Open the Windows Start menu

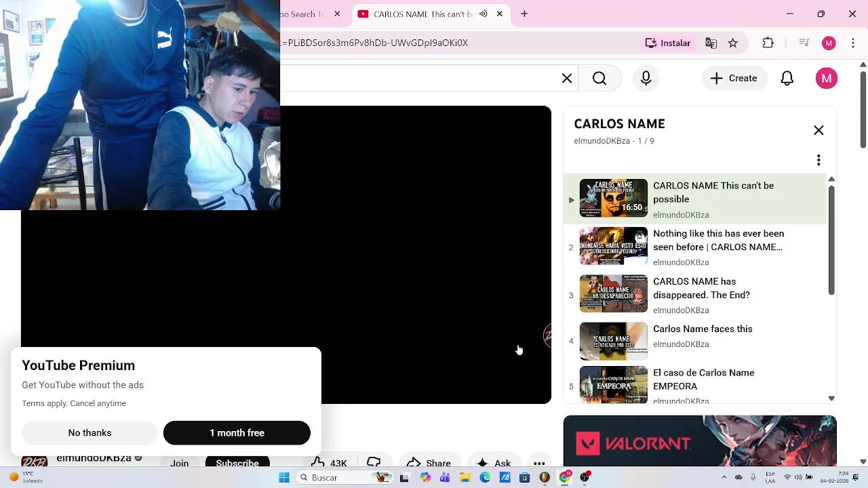click(284, 478)
